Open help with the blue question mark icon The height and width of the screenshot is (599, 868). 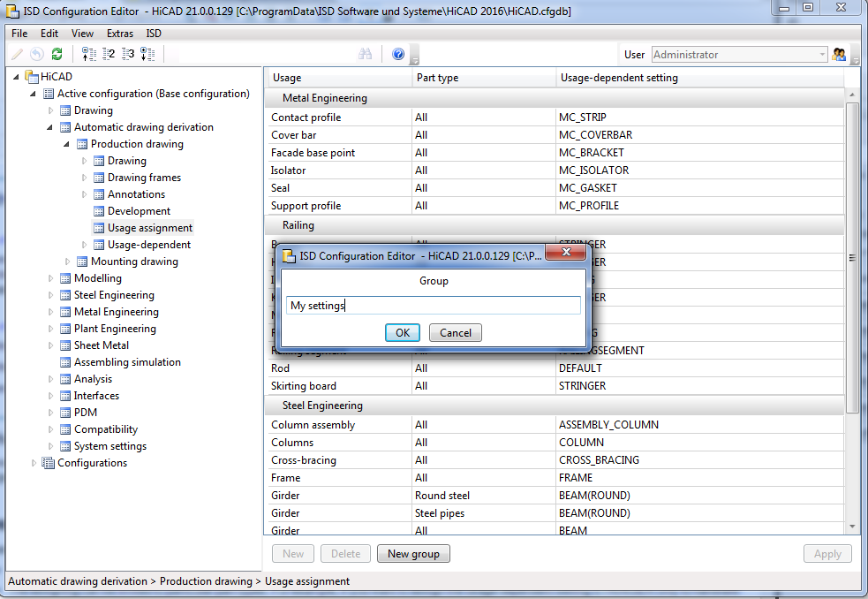point(398,55)
